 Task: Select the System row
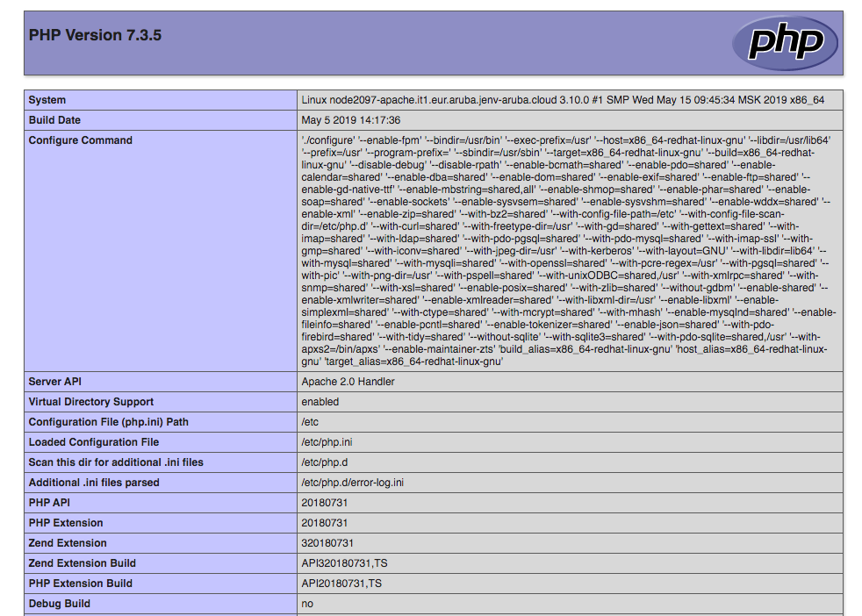(48, 99)
